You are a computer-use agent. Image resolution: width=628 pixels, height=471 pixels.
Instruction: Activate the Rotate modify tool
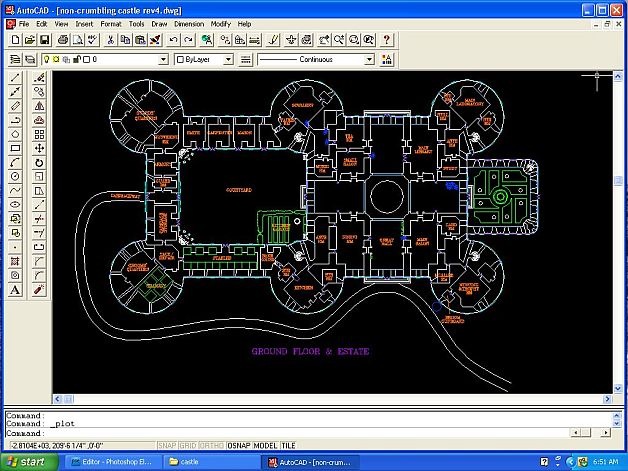[39, 162]
